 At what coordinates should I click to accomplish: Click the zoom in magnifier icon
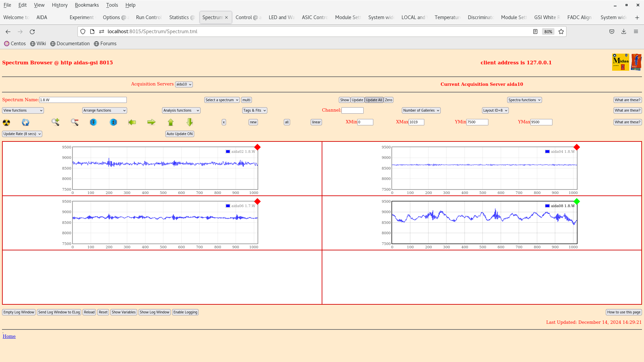pos(55,122)
